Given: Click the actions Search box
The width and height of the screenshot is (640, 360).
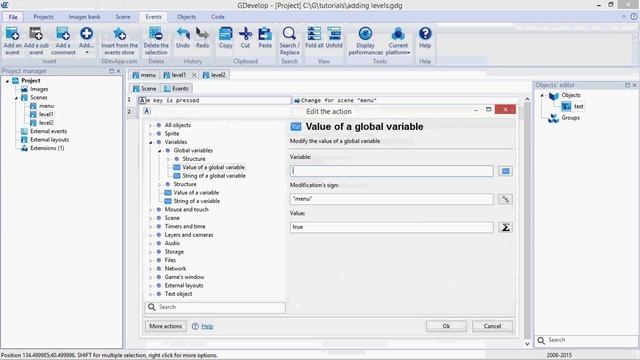Looking at the screenshot, I should 215,307.
